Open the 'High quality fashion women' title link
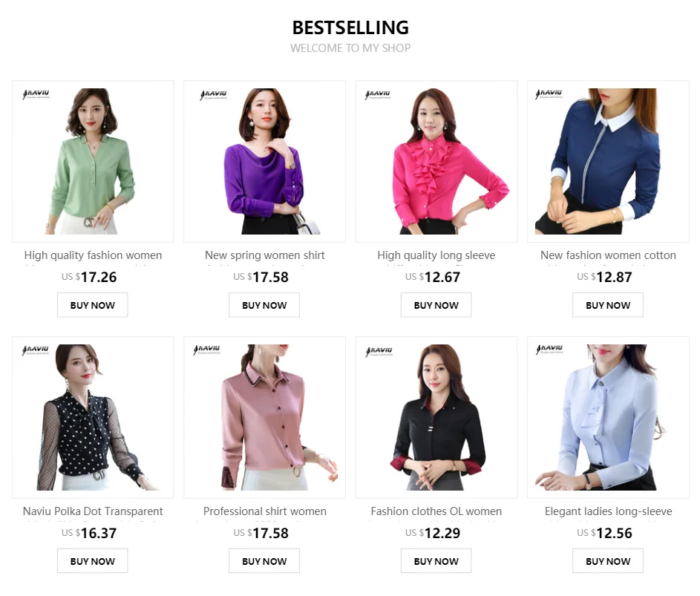Image resolution: width=700 pixels, height=596 pixels. [93, 255]
